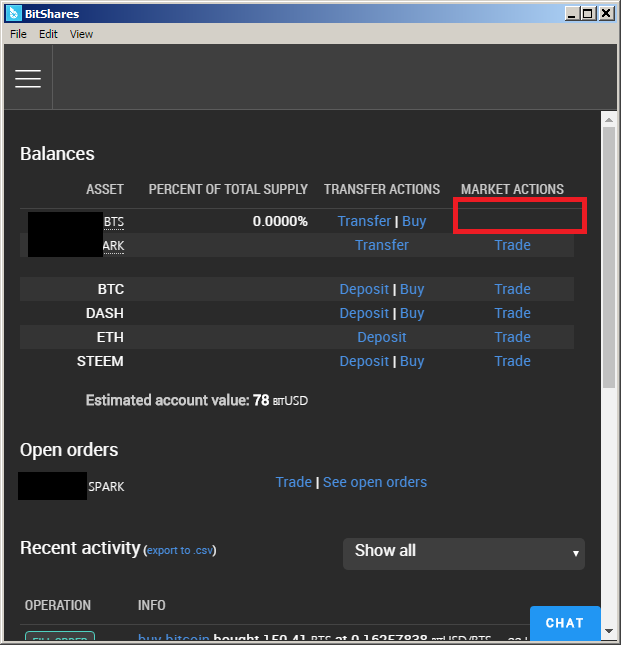The image size is (621, 645).
Task: Open the CHAT button
Action: [x=565, y=623]
